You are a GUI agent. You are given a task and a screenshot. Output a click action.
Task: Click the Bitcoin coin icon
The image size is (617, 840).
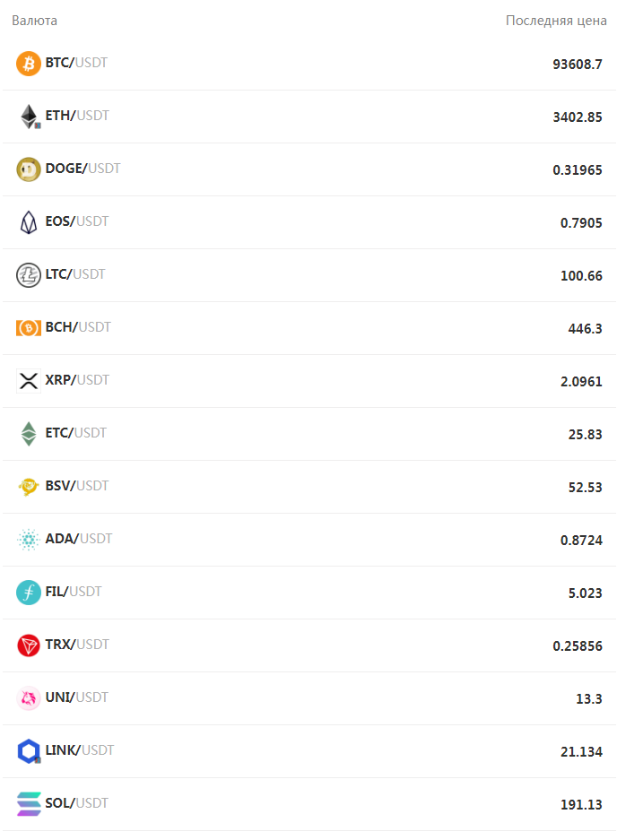click(29, 64)
